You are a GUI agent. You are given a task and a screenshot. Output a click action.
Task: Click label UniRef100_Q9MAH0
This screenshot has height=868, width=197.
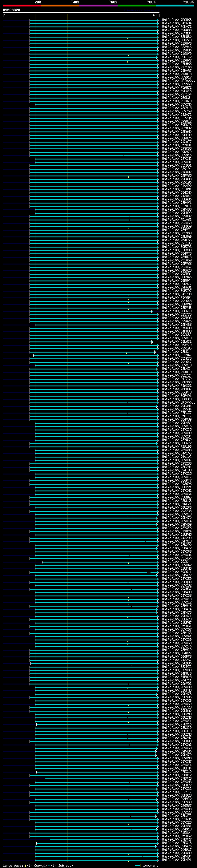click(177, 132)
